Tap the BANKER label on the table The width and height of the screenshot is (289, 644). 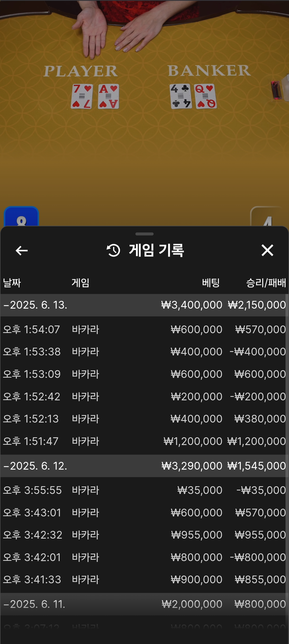pyautogui.click(x=209, y=71)
